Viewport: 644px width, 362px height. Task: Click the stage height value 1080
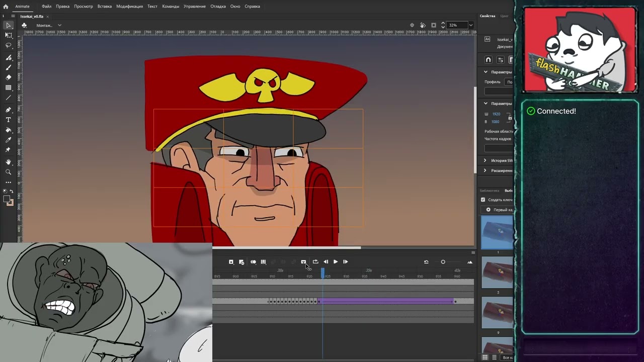coord(496,122)
